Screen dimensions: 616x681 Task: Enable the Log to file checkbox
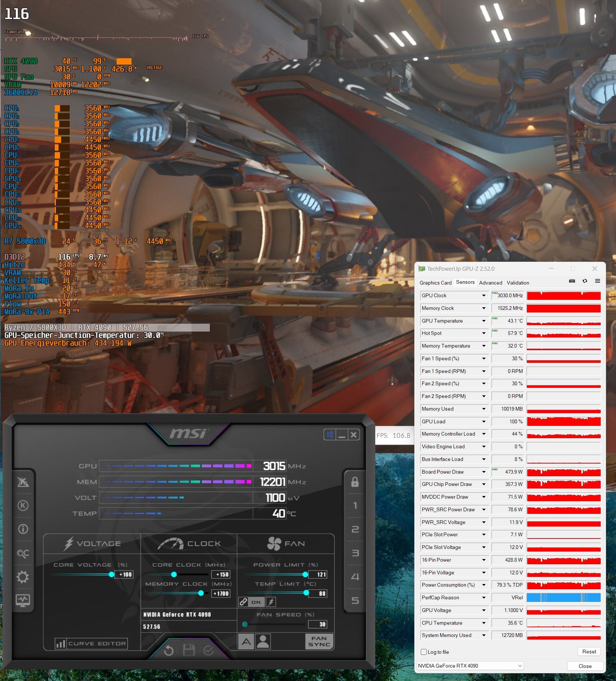tap(424, 652)
